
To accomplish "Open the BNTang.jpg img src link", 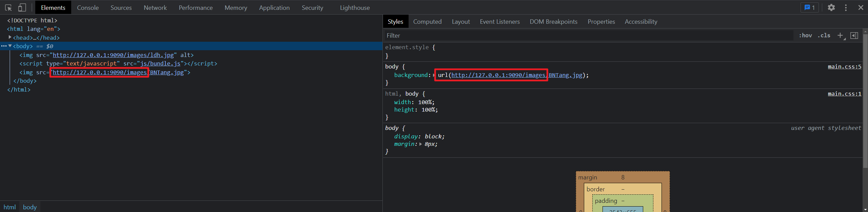I will pos(118,72).
